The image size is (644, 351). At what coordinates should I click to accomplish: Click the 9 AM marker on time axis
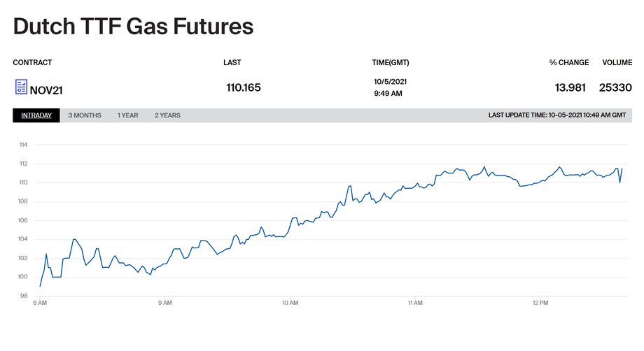point(164,303)
